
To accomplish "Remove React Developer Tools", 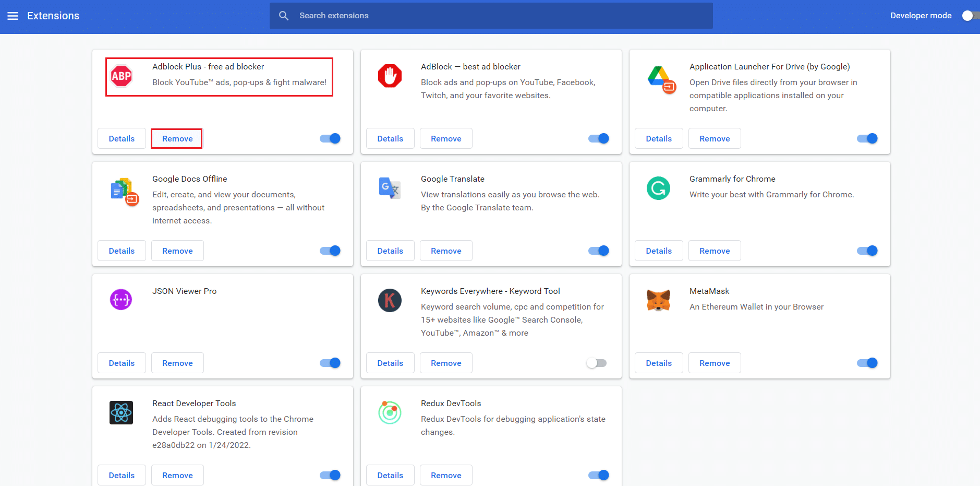I will (177, 475).
